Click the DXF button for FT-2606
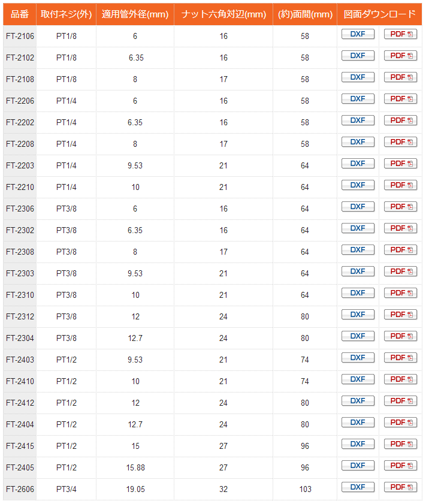426x504 pixels. pos(358,487)
